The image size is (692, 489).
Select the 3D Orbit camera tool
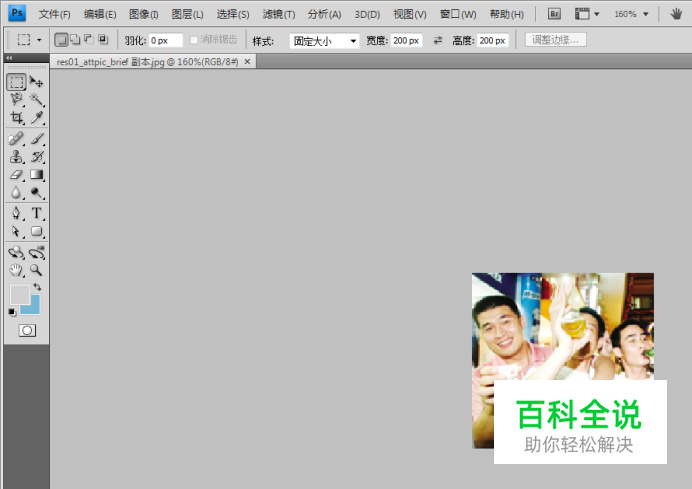(36, 252)
